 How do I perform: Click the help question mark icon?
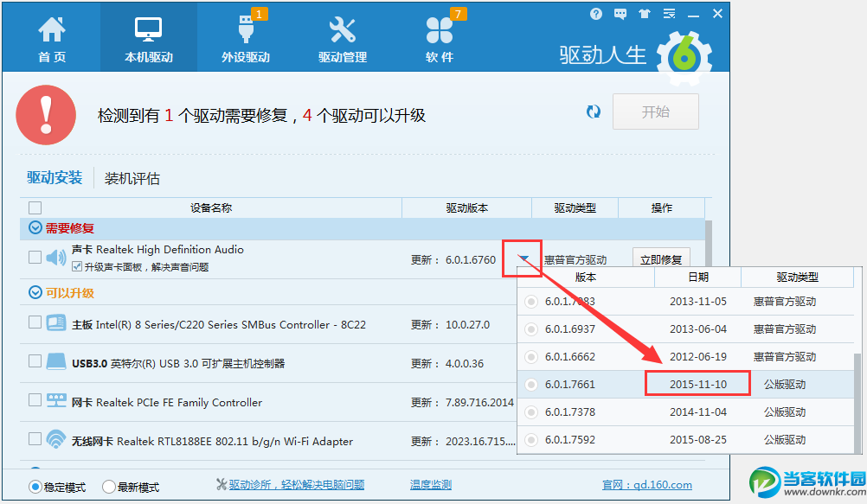point(595,14)
